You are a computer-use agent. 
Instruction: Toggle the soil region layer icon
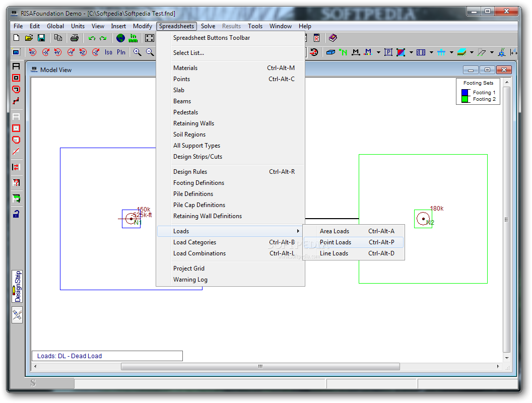pyautogui.click(x=462, y=52)
